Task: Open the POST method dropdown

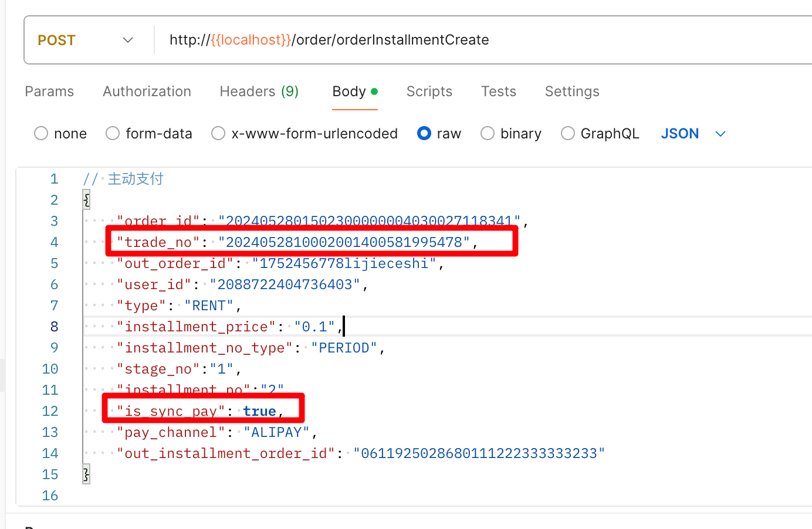Action: (85, 40)
